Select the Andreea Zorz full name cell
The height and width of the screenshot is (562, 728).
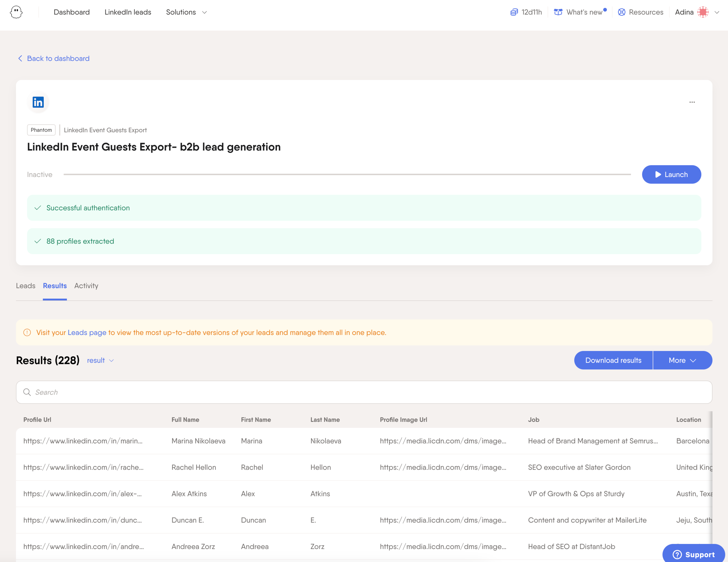[x=193, y=546]
